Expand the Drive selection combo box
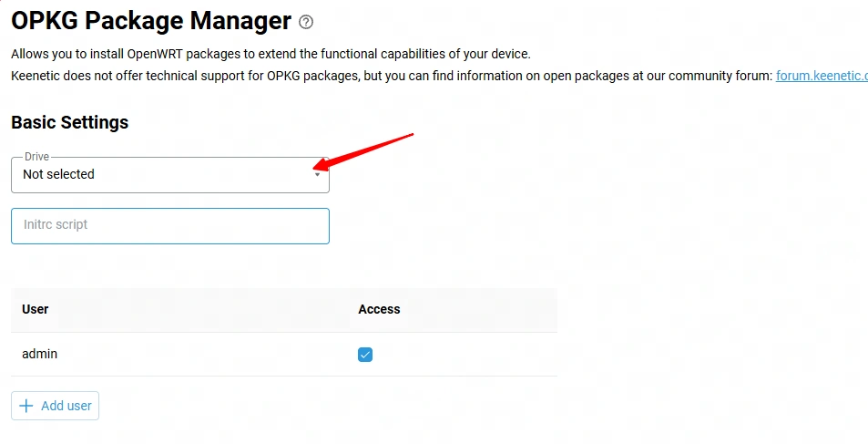 [170, 175]
